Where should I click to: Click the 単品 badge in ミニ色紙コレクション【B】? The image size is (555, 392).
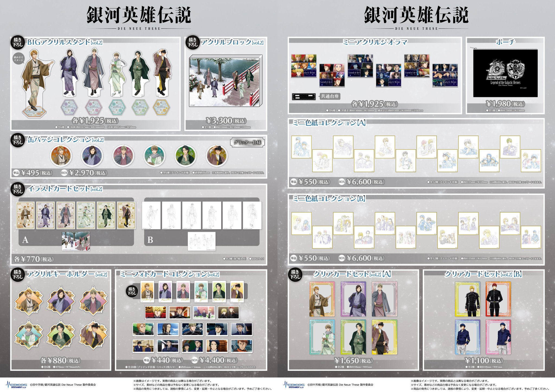pyautogui.click(x=294, y=258)
